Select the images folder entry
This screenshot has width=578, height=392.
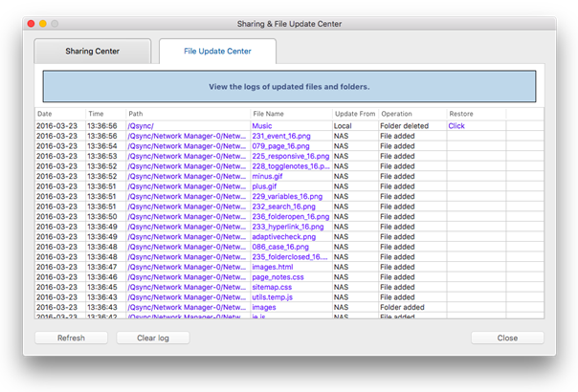point(264,307)
